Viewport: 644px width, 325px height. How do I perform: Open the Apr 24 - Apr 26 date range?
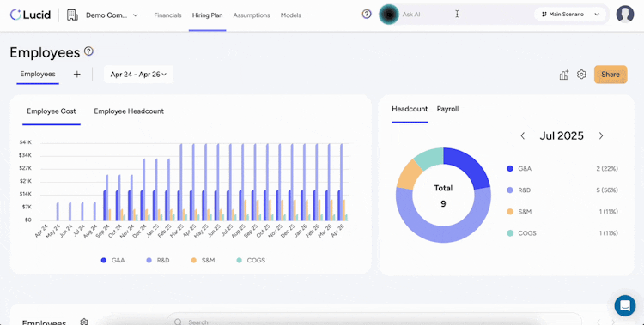click(138, 75)
